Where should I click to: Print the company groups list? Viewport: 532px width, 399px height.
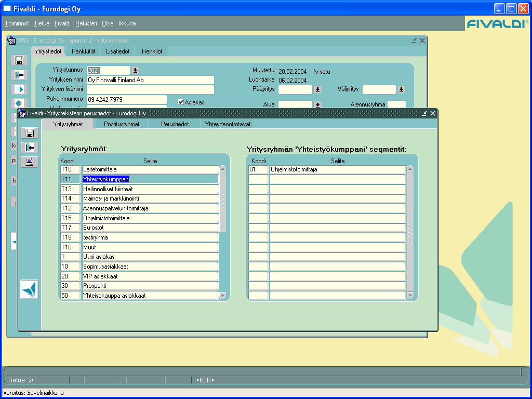30,162
